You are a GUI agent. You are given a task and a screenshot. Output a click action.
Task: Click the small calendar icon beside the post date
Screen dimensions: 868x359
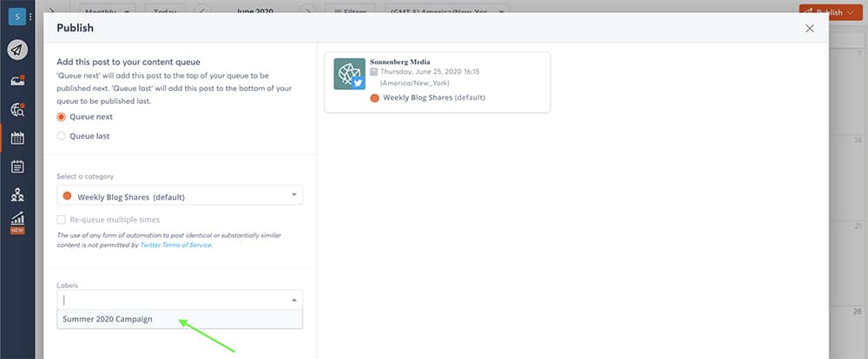click(x=374, y=72)
